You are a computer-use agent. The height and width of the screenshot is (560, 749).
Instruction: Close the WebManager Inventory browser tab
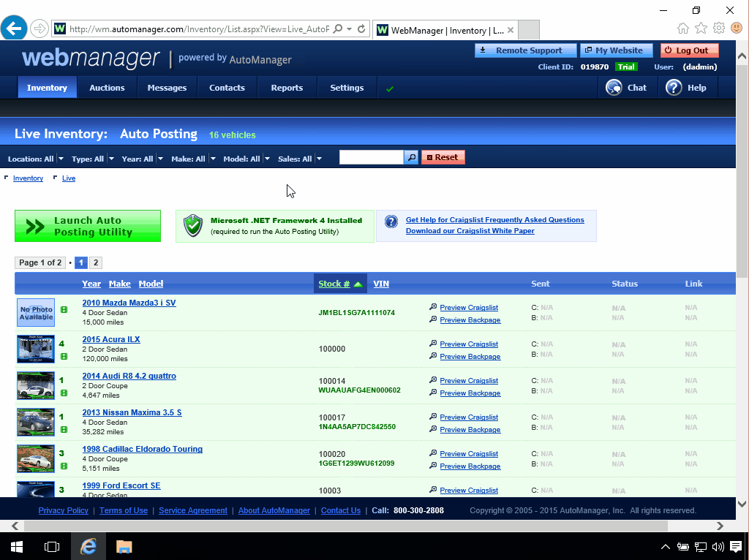510,30
